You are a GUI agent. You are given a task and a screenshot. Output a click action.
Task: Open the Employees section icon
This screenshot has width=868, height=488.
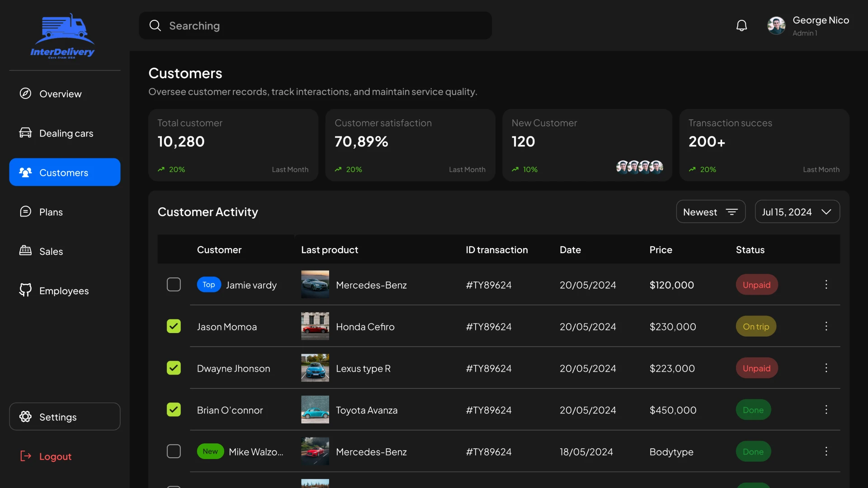(x=26, y=291)
